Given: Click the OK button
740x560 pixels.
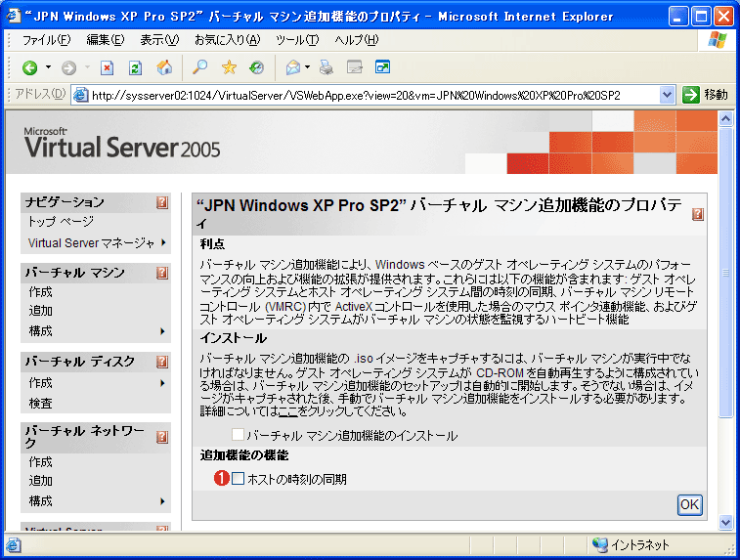Looking at the screenshot, I should click(x=689, y=505).
